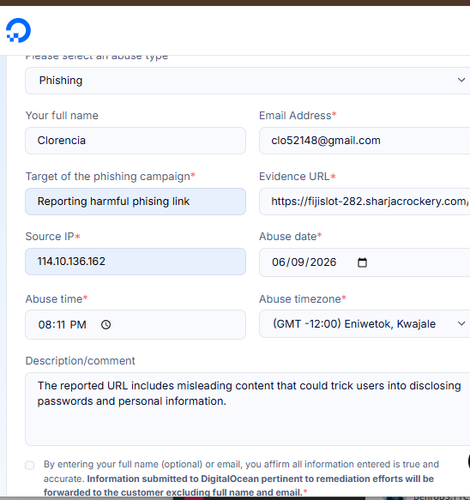Focus the Your full name field

point(135,140)
